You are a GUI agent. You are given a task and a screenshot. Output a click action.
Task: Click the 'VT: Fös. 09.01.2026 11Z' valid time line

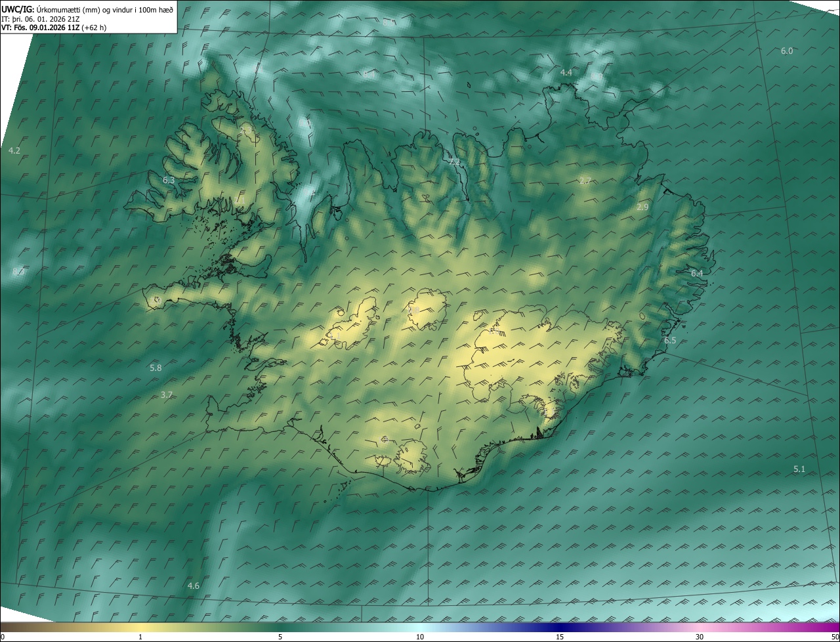(54, 28)
